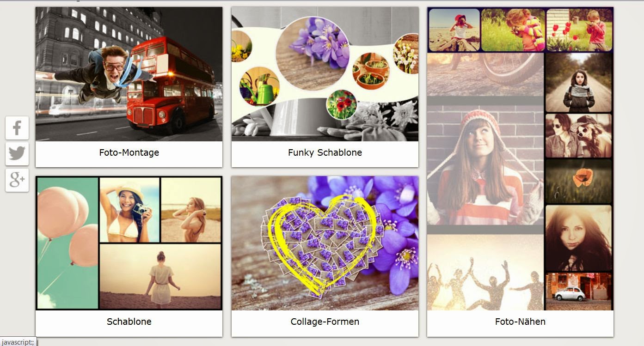Screen dimensions: 644x346
Task: Open the Schablone balloon collage thumbnail
Action: pyautogui.click(x=129, y=243)
